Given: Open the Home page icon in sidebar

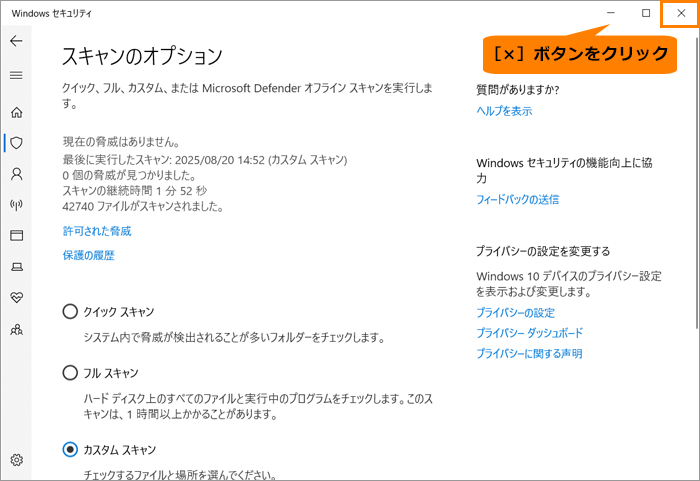Looking at the screenshot, I should tap(17, 112).
